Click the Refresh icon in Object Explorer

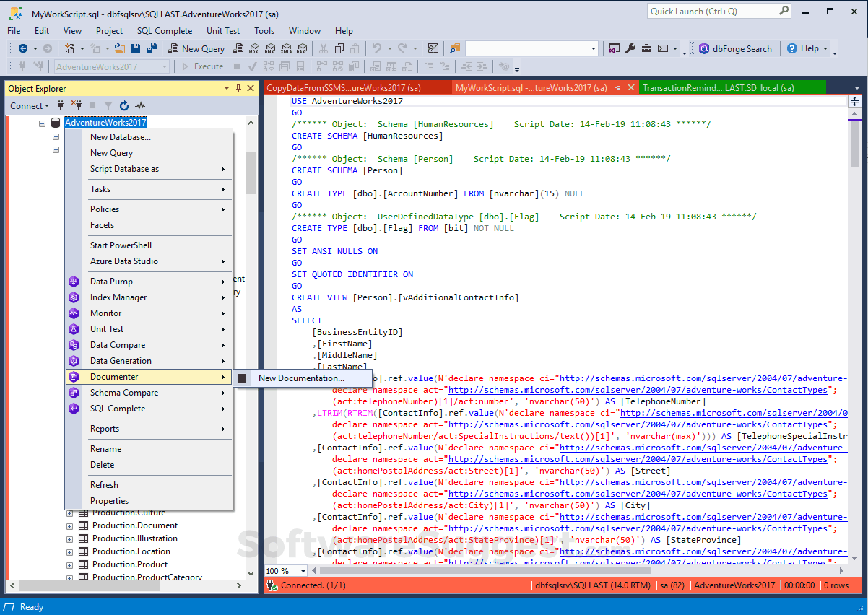click(123, 105)
